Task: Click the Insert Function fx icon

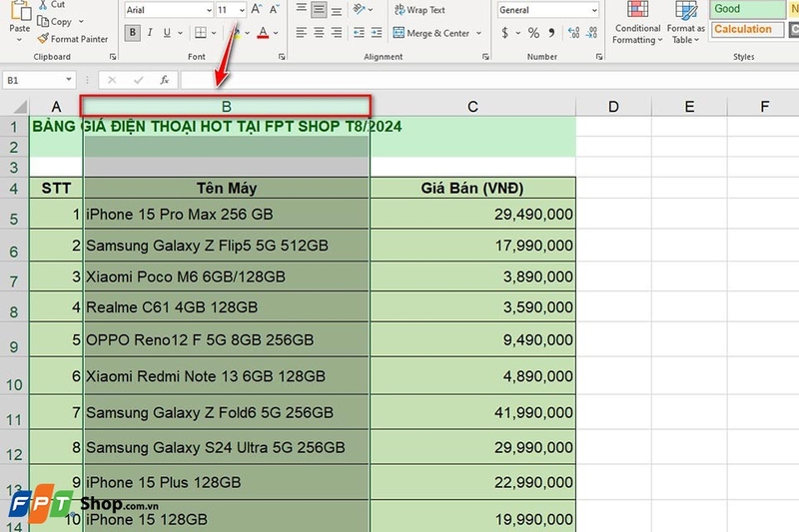Action: (x=164, y=80)
